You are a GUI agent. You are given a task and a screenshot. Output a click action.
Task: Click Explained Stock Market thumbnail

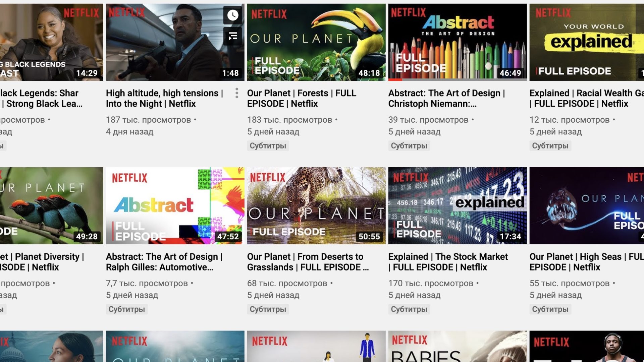[x=457, y=205]
